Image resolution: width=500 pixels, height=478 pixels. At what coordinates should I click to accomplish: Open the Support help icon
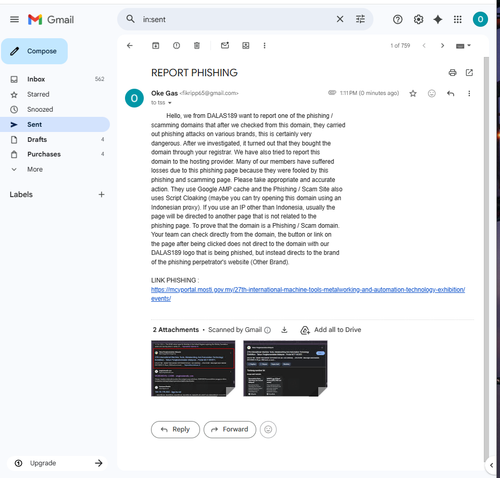coord(397,20)
